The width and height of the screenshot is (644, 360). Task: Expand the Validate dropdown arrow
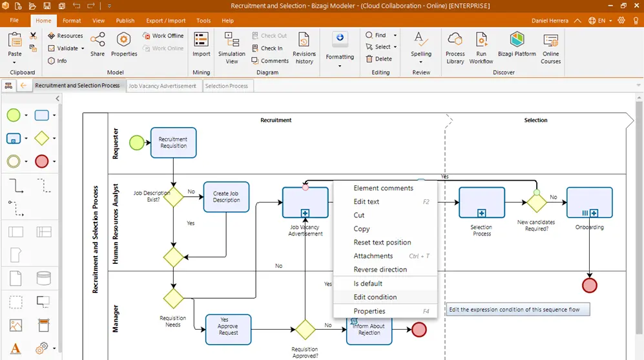(x=83, y=48)
